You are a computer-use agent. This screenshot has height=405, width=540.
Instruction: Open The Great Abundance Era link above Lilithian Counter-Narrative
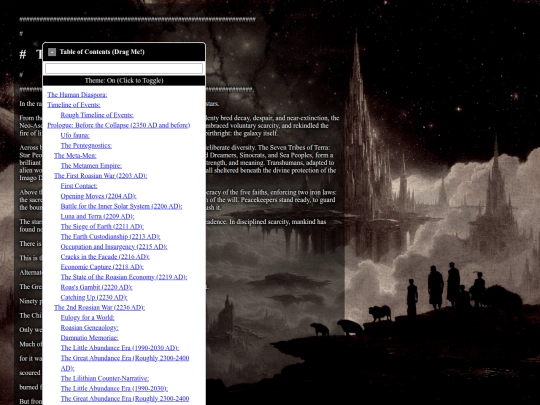tap(125, 363)
